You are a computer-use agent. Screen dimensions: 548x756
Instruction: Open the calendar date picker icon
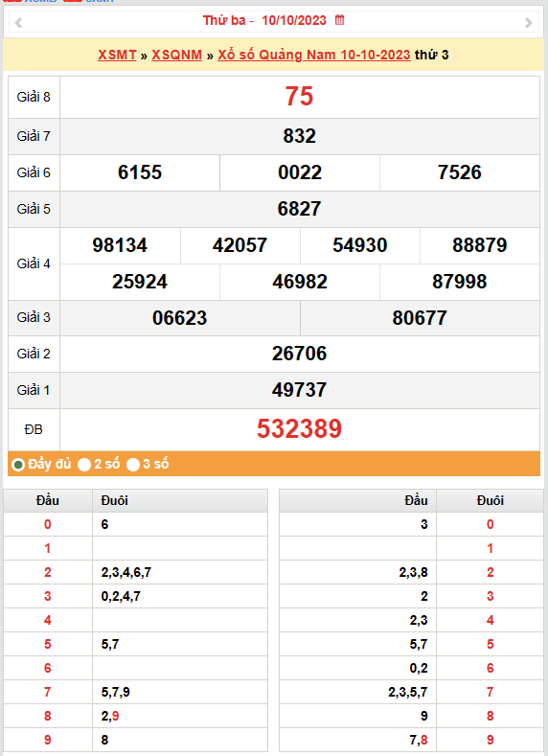[x=339, y=20]
